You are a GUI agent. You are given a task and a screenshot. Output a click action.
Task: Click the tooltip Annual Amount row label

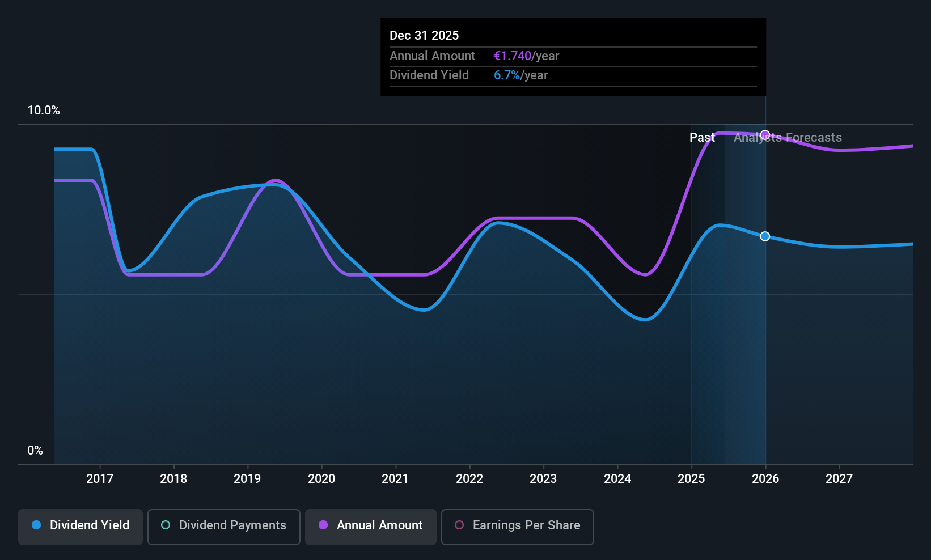tap(432, 56)
